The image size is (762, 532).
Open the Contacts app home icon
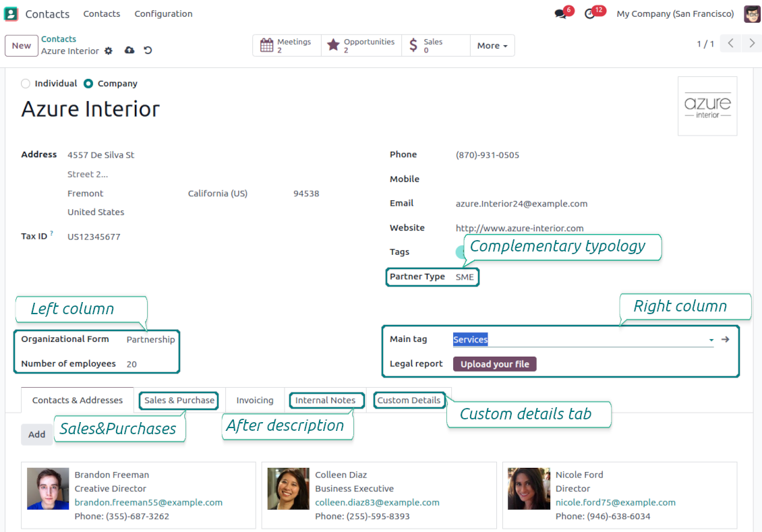coord(11,13)
